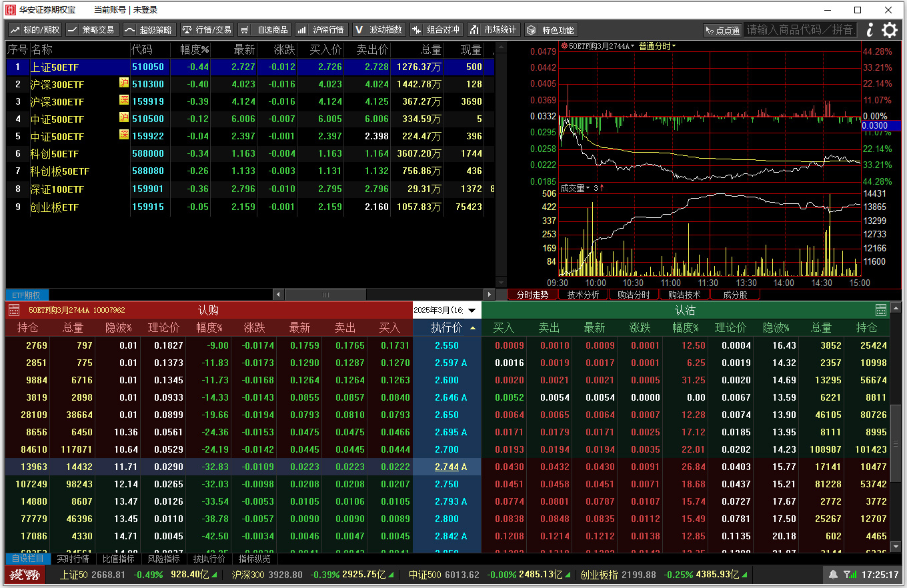
Task: Select the 科创50ETF row
Action: point(250,154)
